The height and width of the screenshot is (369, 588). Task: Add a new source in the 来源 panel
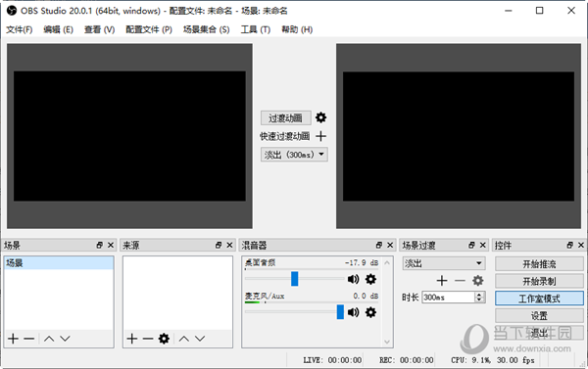click(x=132, y=339)
